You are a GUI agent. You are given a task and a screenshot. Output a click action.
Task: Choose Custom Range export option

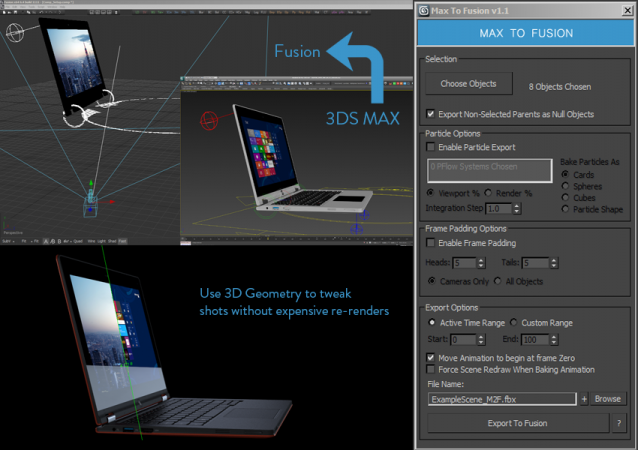click(513, 322)
